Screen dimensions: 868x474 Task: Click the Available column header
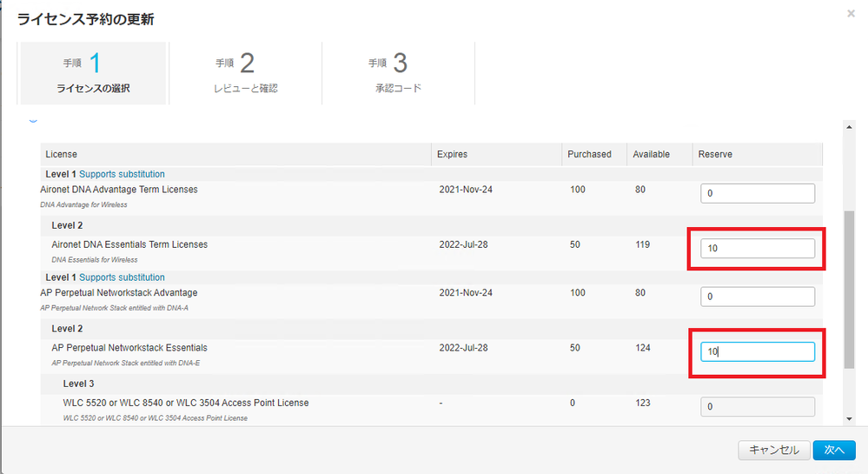(x=659, y=154)
